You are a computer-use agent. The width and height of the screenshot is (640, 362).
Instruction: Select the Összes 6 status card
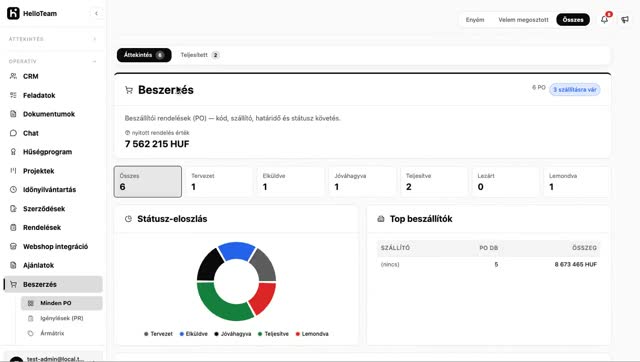click(x=148, y=182)
